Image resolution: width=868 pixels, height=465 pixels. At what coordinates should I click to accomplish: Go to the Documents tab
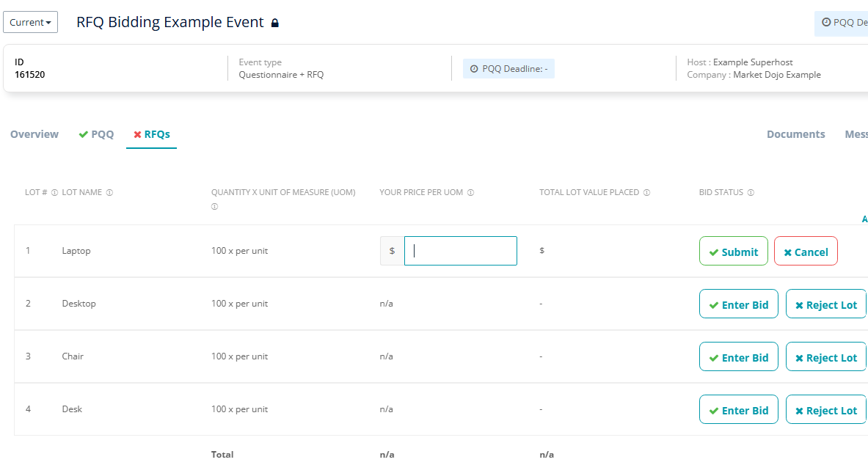(795, 134)
